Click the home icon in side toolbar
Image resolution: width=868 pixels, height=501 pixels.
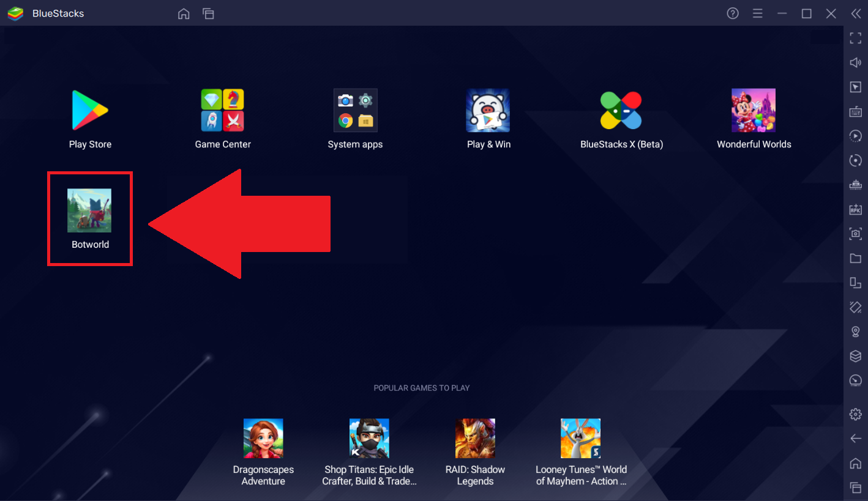tap(856, 463)
